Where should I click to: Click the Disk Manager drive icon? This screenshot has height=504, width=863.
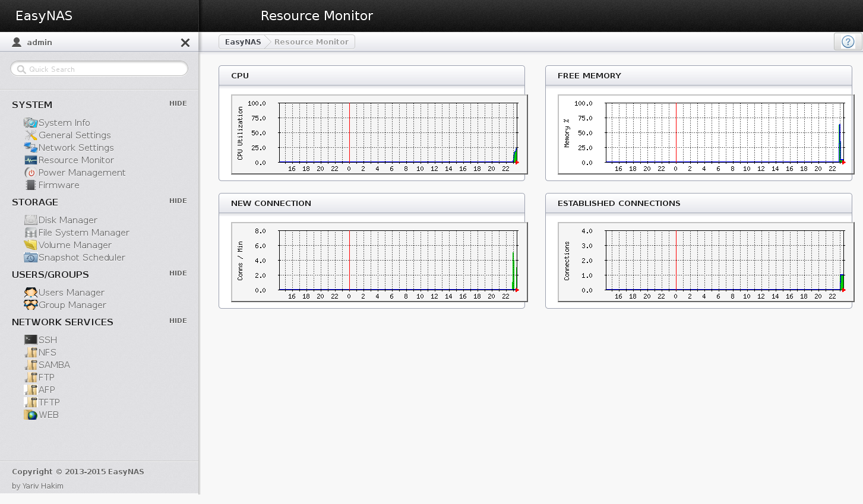coord(30,220)
